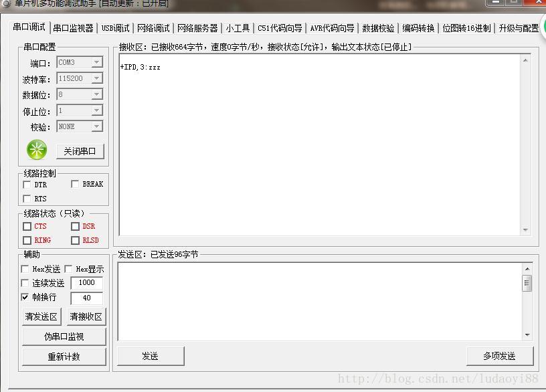Click the RLSD status checkbox
This screenshot has height=392, width=546.
click(x=75, y=240)
